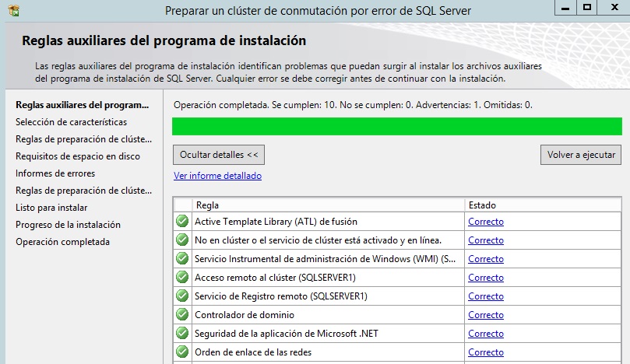Click the Estado column header
The height and width of the screenshot is (364, 630).
point(544,205)
